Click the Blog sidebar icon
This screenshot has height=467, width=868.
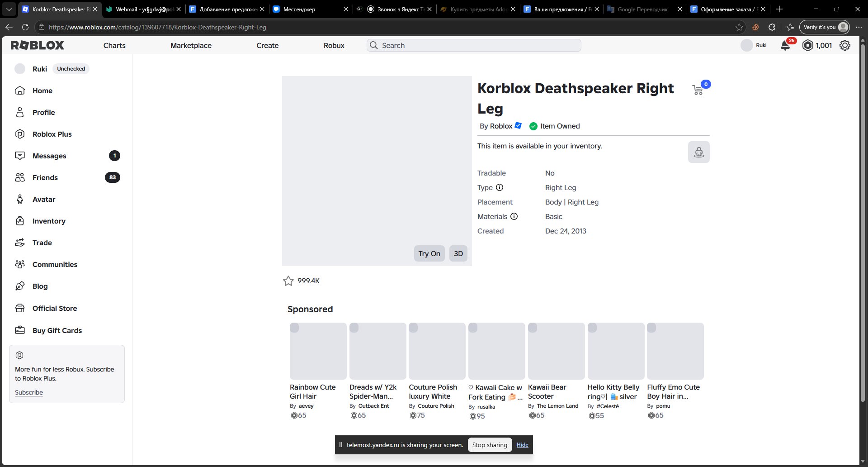pos(20,286)
